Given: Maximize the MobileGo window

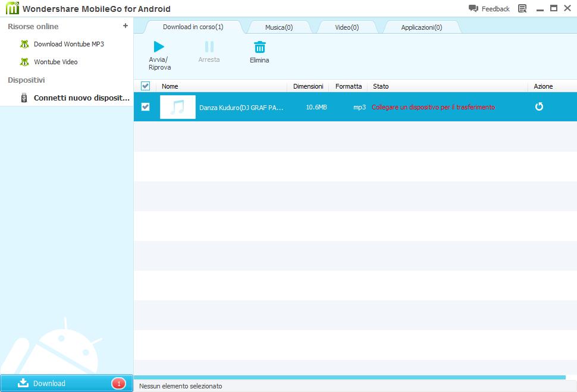Looking at the screenshot, I should point(553,8).
